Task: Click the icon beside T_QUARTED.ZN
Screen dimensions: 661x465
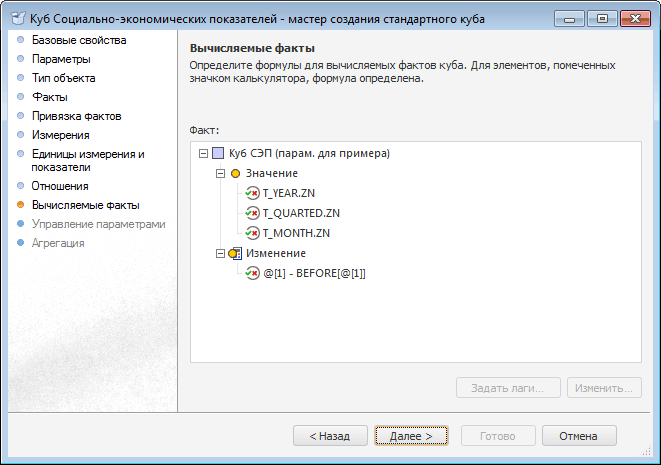Action: 252,214
